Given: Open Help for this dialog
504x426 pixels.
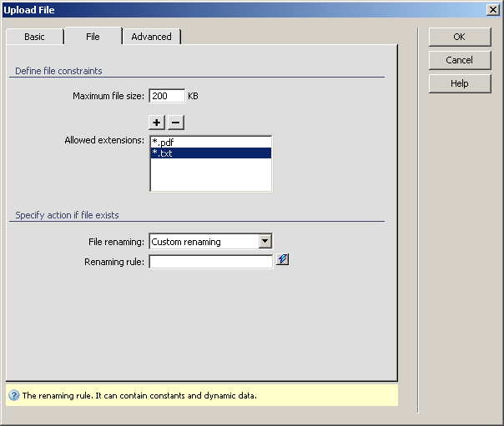Looking at the screenshot, I should [459, 83].
